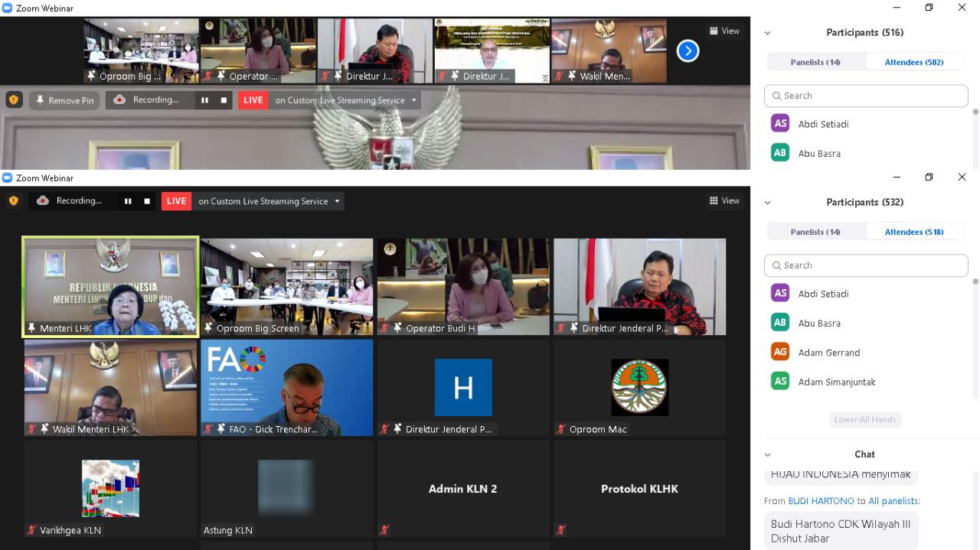Click the blue next-arrow on the video strip

(688, 51)
